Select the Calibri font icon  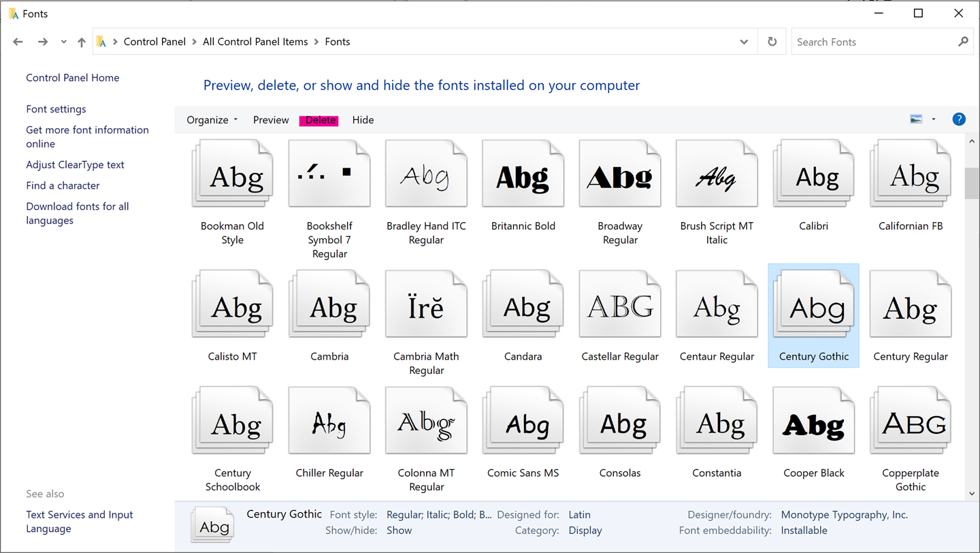(x=814, y=173)
